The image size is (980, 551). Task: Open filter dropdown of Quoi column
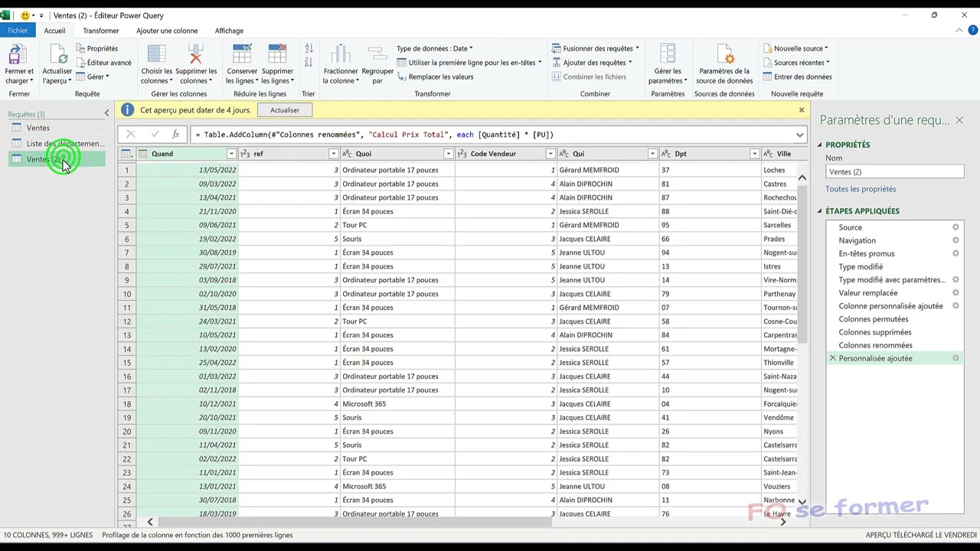(x=447, y=154)
